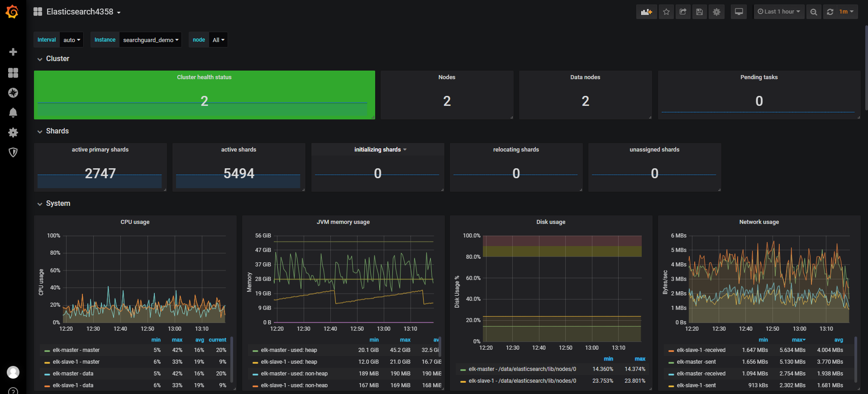Change color of elk-slave-1 -received series
Screen dimensions: 868x394
671,351
